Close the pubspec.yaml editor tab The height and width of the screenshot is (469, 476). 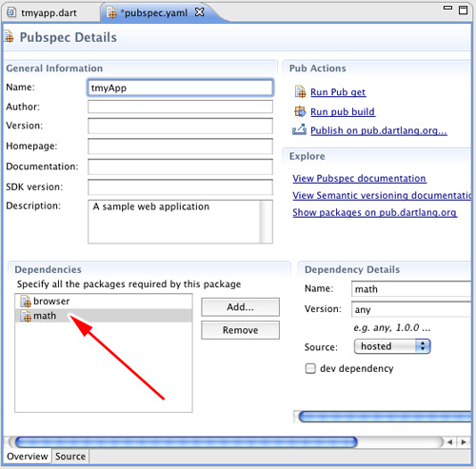[200, 12]
